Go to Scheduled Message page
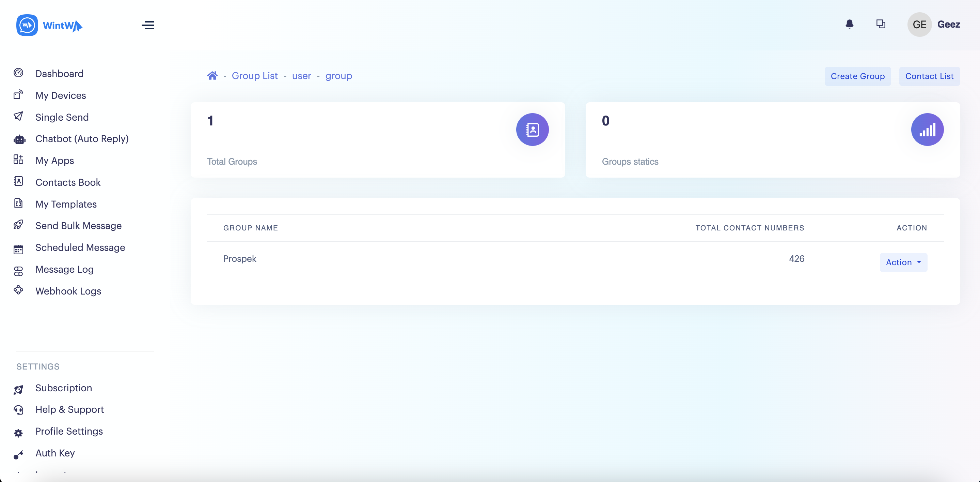The image size is (980, 482). point(80,247)
